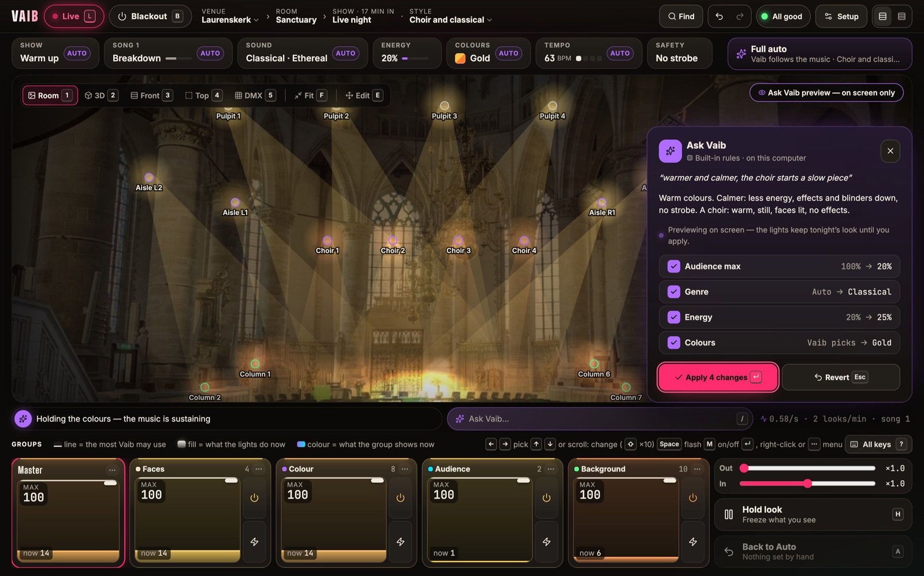
Task: Toggle the Live mode button
Action: (74, 16)
